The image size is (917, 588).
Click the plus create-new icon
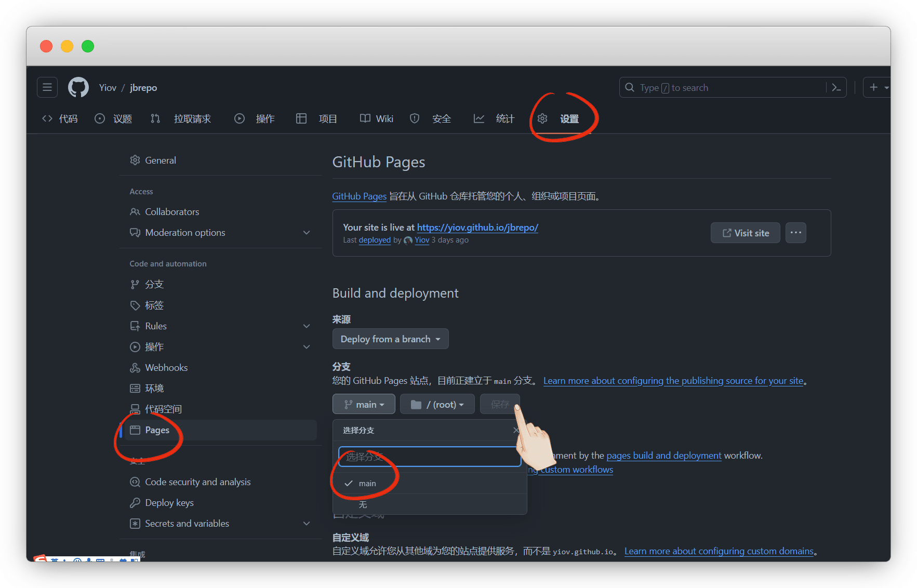pos(874,87)
